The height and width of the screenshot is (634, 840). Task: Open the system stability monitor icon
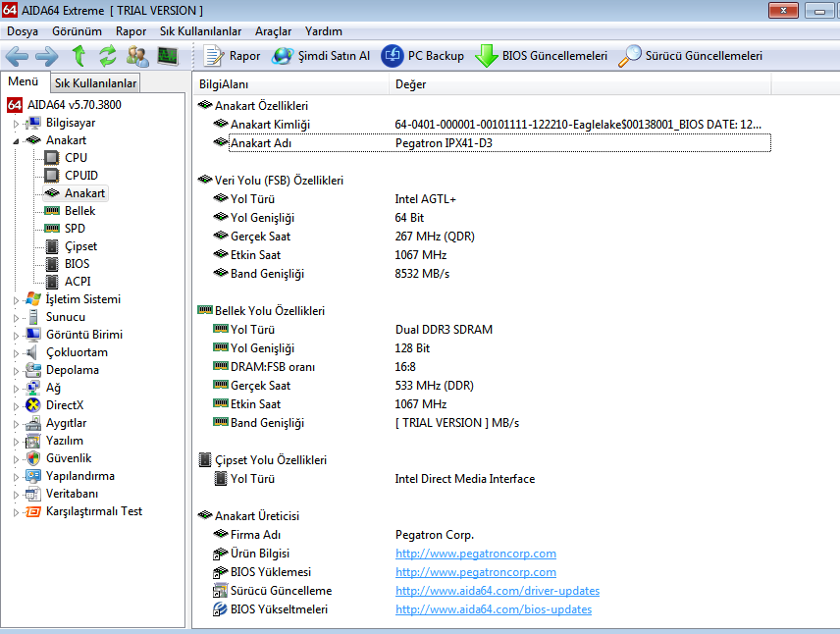[x=168, y=56]
